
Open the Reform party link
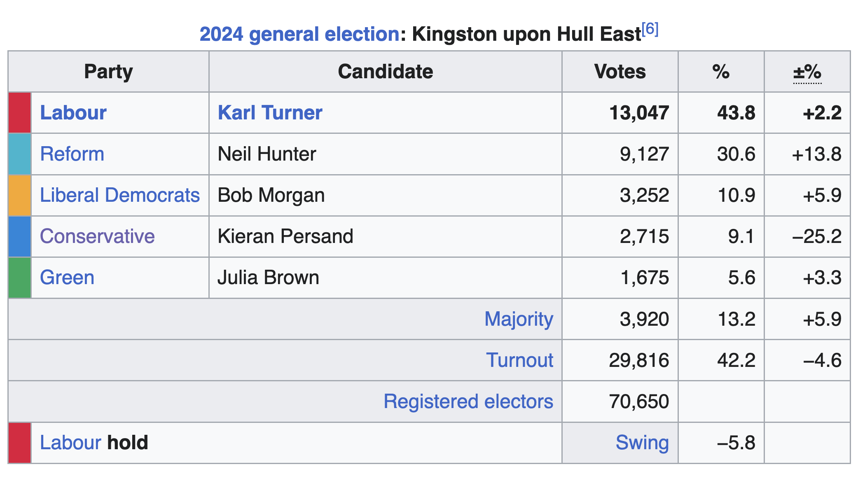coord(72,154)
